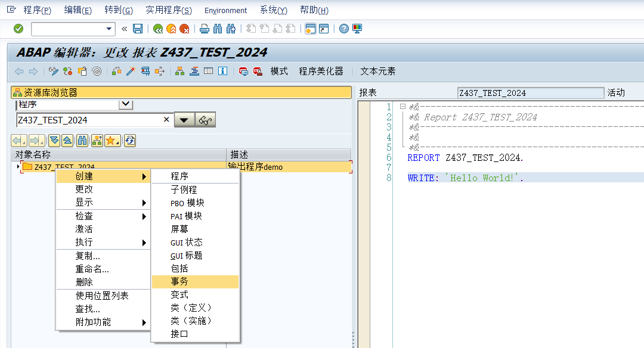Expand all tree nodes via the double-down chevron icon
This screenshot has height=348, width=644.
tap(55, 139)
